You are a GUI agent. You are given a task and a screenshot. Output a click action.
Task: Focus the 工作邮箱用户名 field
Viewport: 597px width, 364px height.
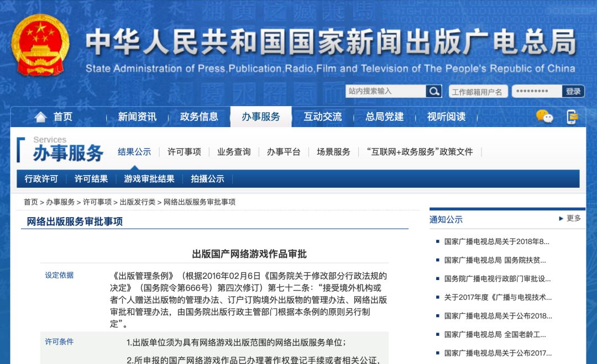coord(478,91)
